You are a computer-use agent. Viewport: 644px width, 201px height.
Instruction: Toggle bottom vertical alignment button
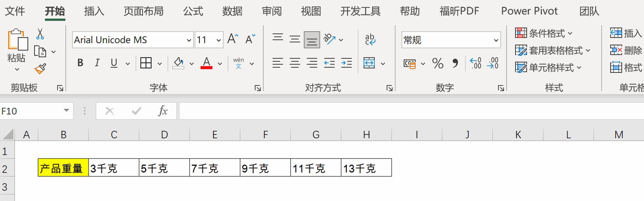(312, 40)
